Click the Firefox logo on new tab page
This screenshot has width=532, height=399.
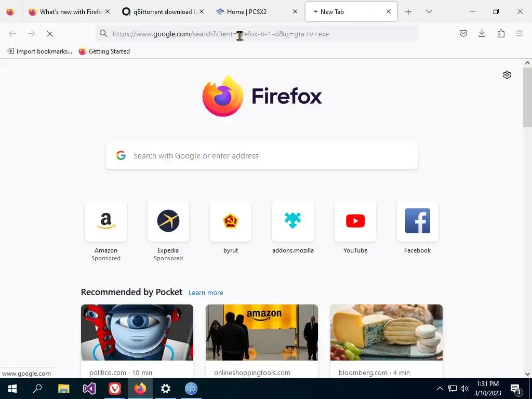pos(262,96)
